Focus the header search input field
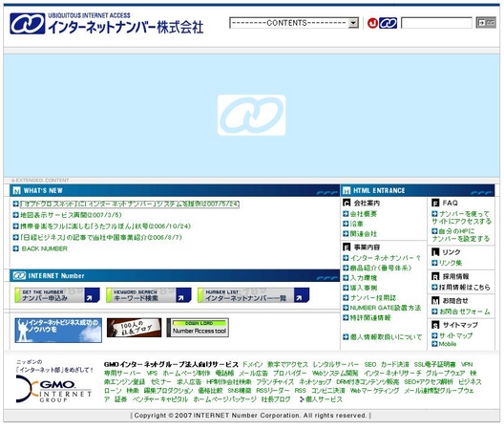The image size is (504, 430). point(436,23)
